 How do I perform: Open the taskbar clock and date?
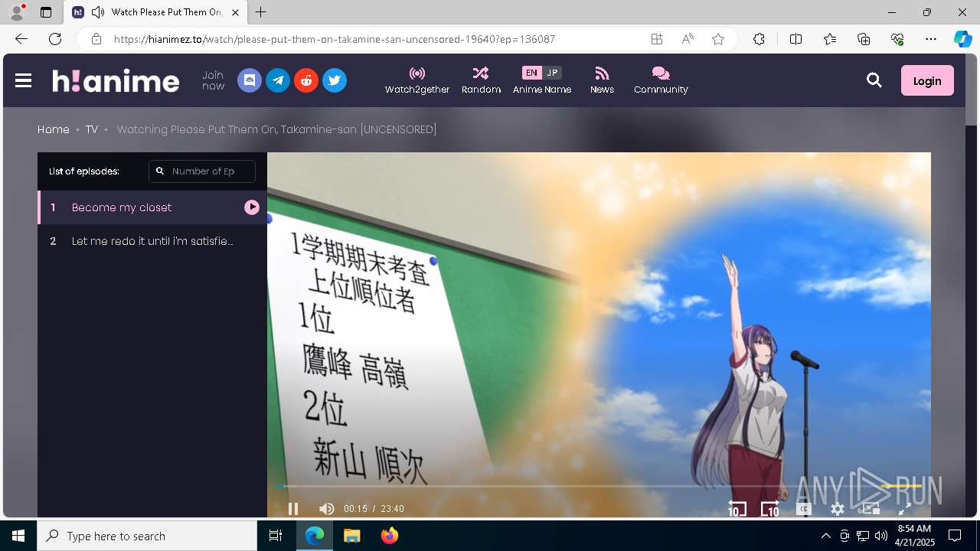914,536
